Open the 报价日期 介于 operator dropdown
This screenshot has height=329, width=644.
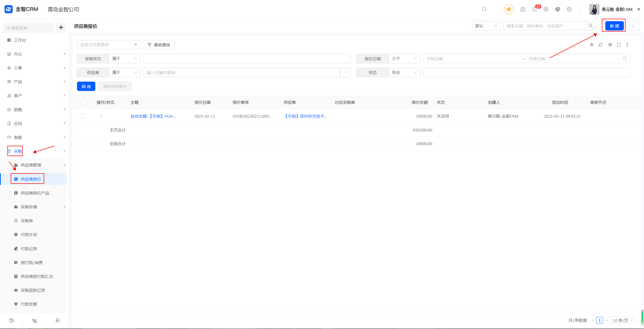click(404, 58)
